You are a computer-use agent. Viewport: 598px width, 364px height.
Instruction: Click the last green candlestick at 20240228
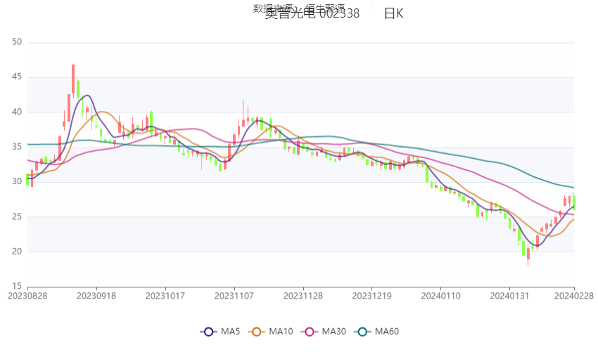[x=574, y=202]
